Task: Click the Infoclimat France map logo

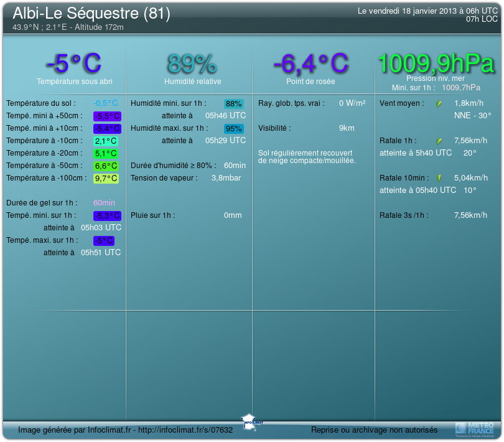Action: click(x=252, y=420)
